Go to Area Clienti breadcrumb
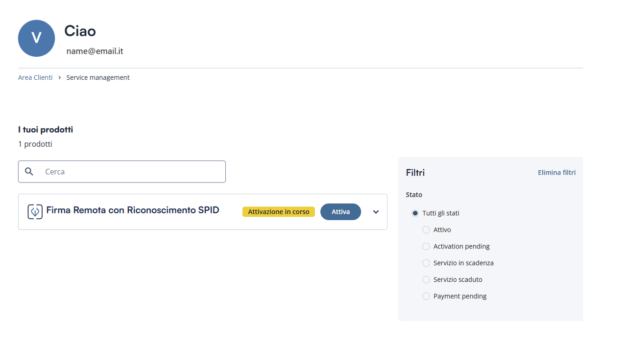Screen dimensions: 627x364 pyautogui.click(x=35, y=77)
